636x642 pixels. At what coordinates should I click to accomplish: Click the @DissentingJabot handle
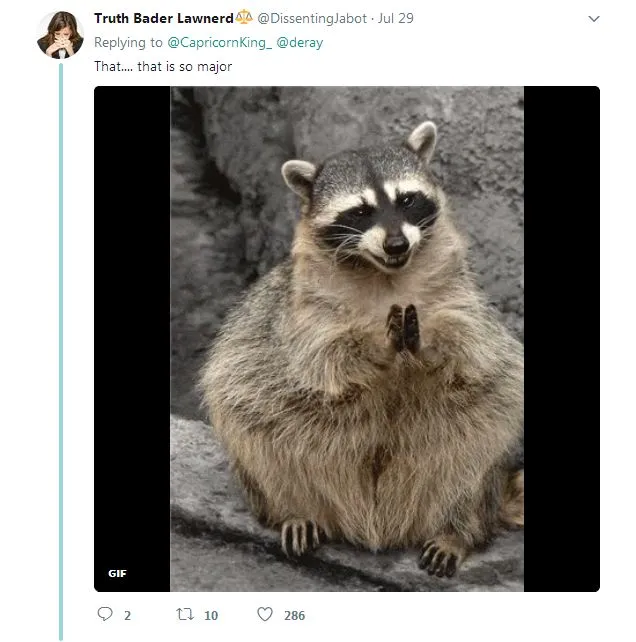coord(312,18)
